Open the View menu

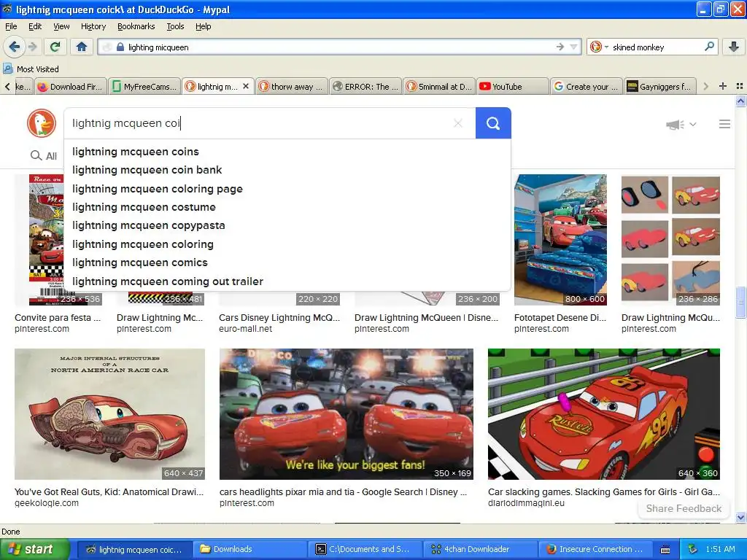pos(61,26)
